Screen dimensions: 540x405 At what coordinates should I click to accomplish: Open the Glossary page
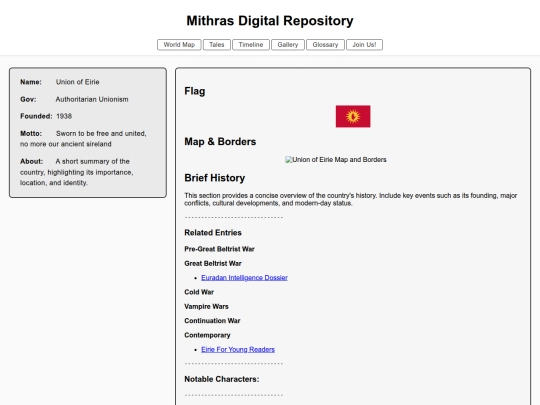(325, 45)
